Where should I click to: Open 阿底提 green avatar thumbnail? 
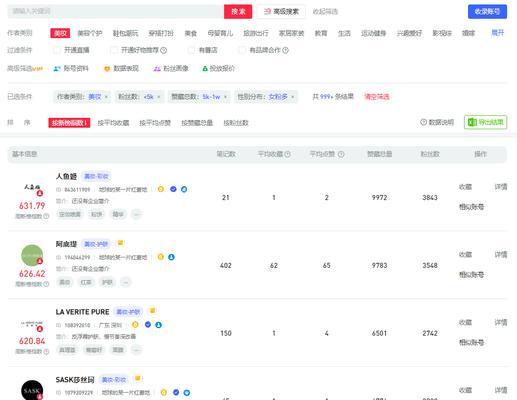(x=32, y=255)
